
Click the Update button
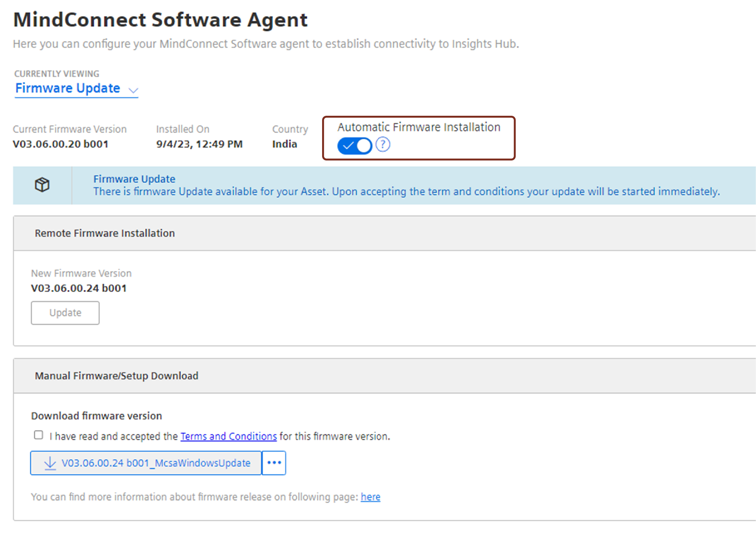point(65,313)
